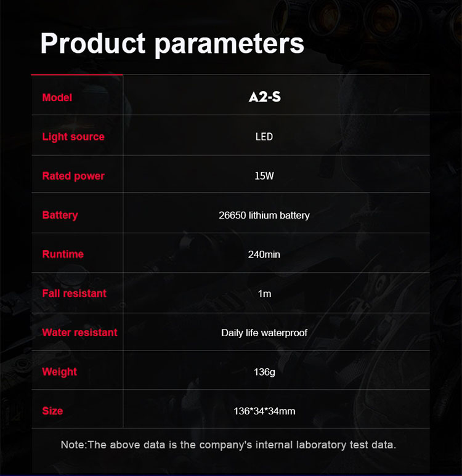Screen dimensions: 462x476
Task: Click the A2-S model value
Action: click(264, 97)
